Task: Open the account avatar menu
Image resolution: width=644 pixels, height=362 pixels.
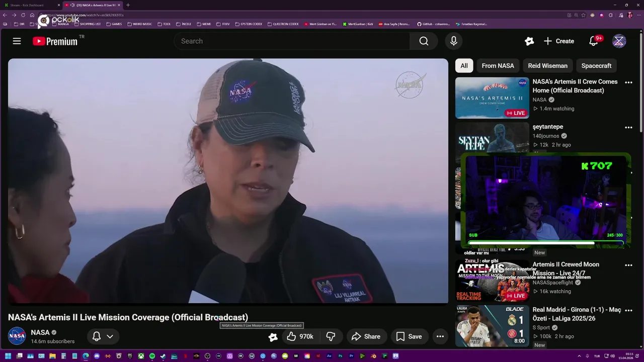Action: tap(619, 41)
